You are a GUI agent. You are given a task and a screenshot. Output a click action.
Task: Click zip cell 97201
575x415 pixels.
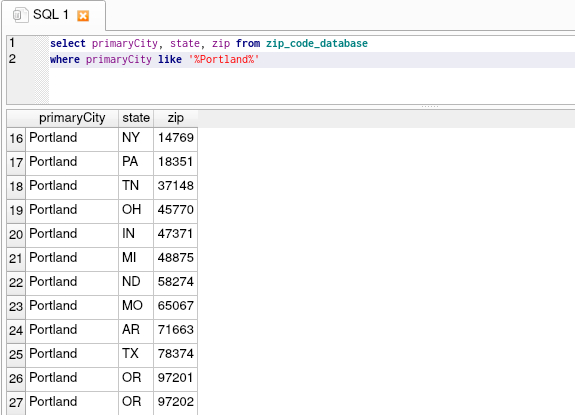(x=176, y=378)
